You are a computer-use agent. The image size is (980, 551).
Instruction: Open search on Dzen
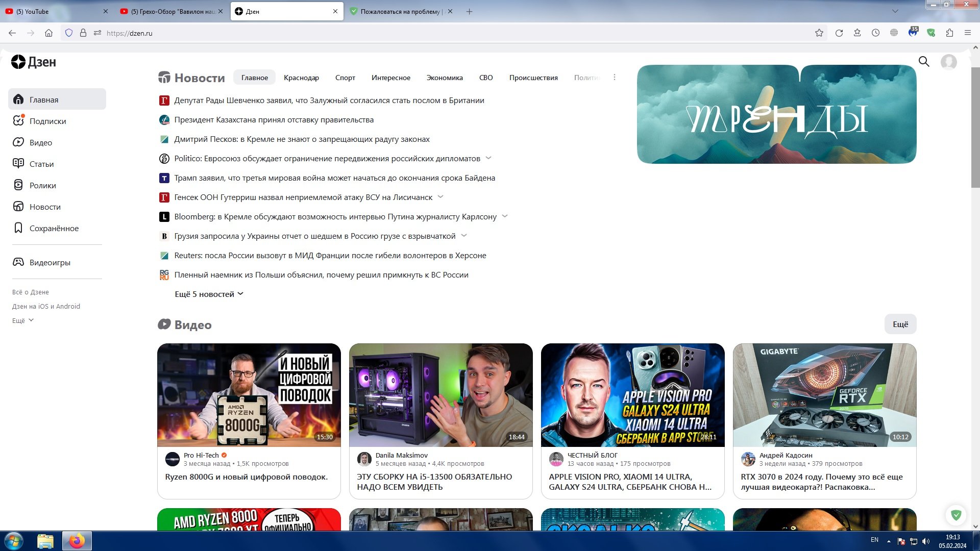pos(924,61)
